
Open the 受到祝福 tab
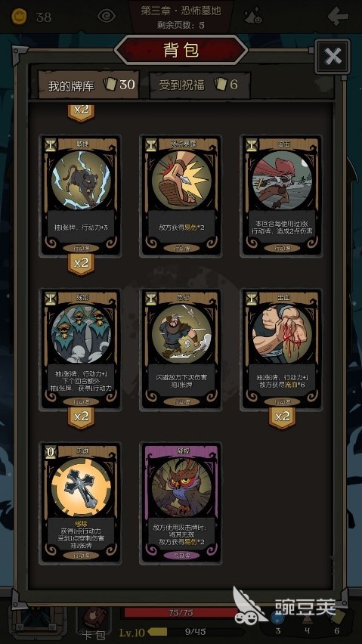[200, 85]
